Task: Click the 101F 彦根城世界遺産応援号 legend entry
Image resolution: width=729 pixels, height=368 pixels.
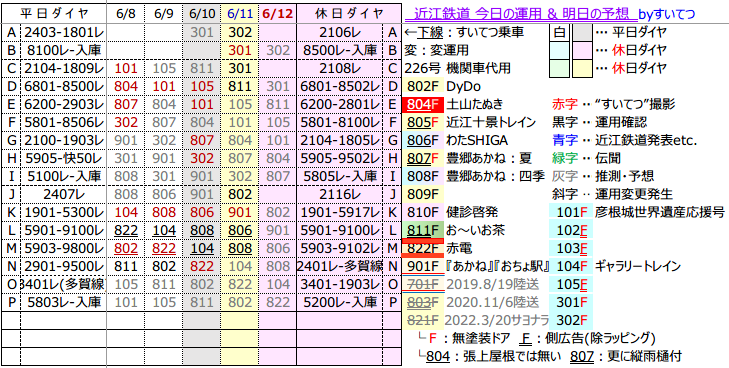Action: pyautogui.click(x=637, y=213)
